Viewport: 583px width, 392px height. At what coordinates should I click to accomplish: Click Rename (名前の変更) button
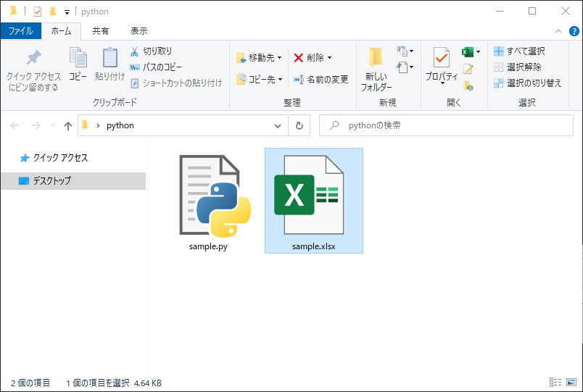pos(321,79)
